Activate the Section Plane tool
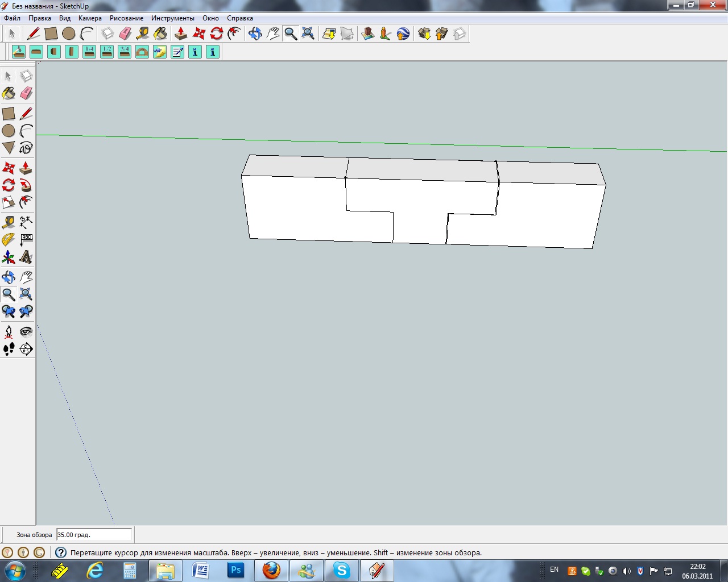728x582 pixels. (26, 348)
